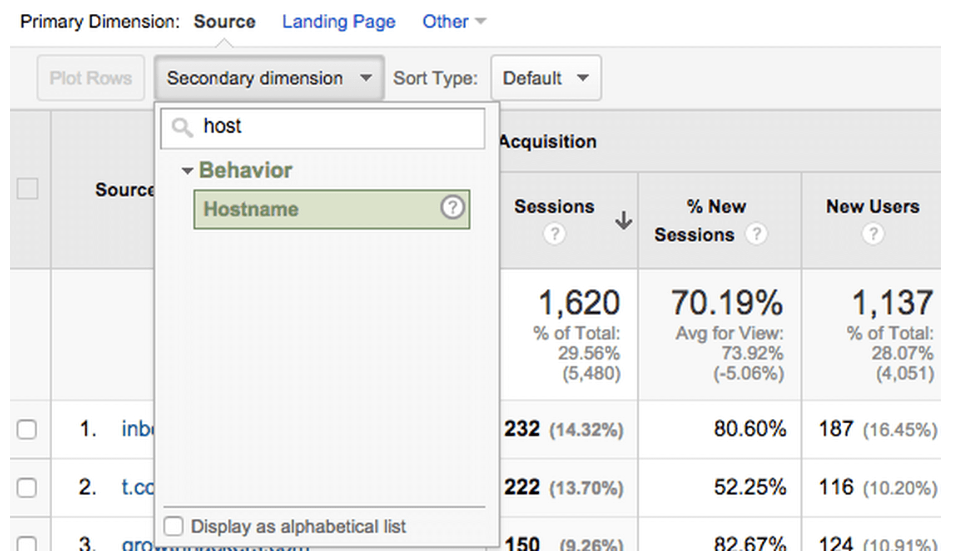Switch primary dimension to Landing Page

click(x=338, y=22)
